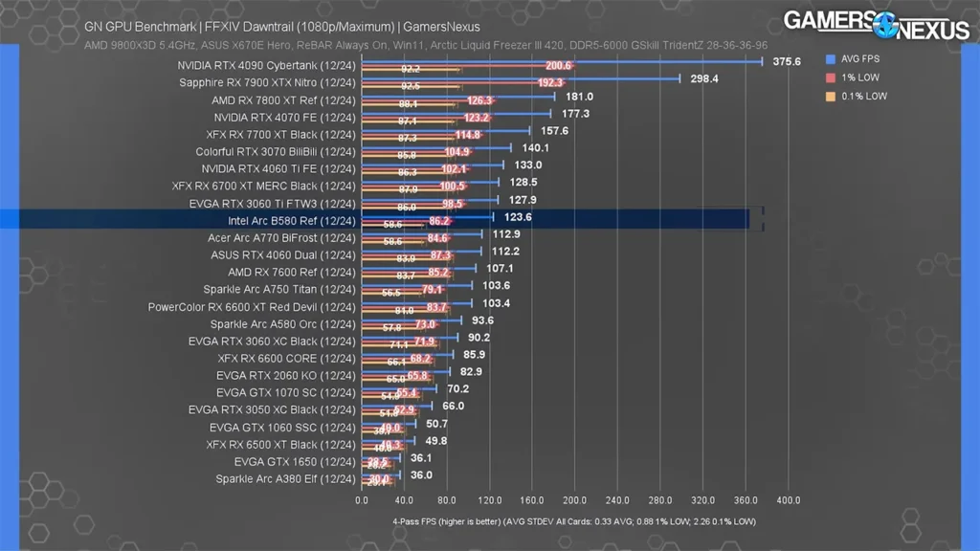
Task: Select the '0.1% LOW' legend label
Action: [x=864, y=97]
